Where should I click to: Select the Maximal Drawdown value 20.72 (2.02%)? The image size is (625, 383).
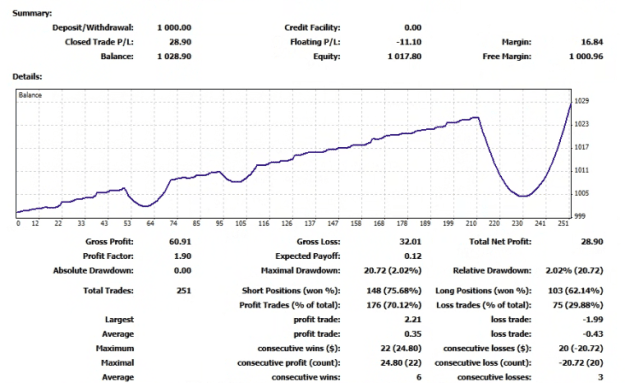pyautogui.click(x=393, y=271)
